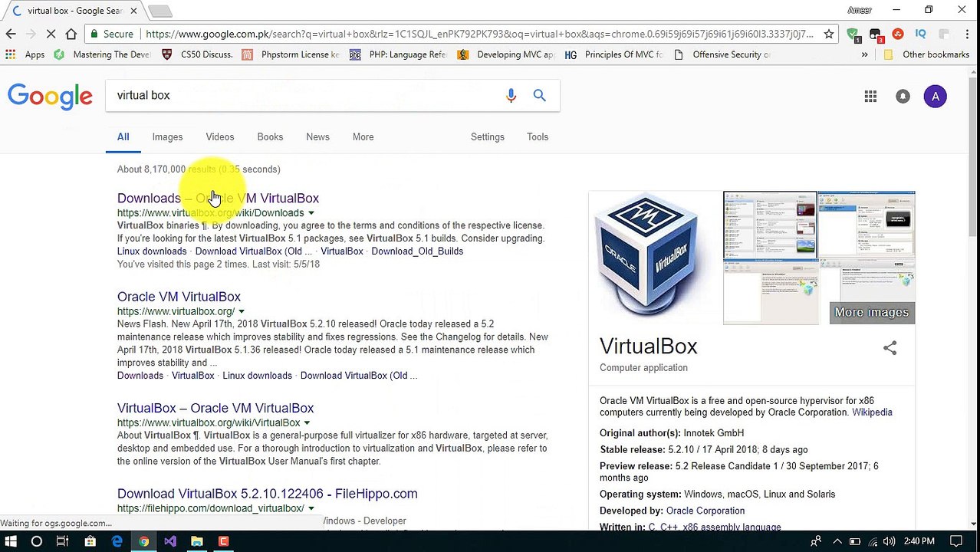Show hidden system tray icons
980x552 pixels.
pos(837,541)
